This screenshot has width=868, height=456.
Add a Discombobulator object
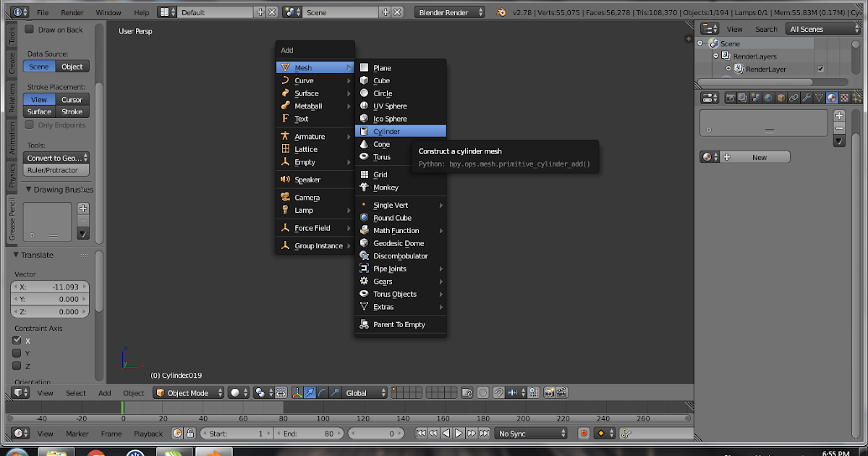(400, 256)
